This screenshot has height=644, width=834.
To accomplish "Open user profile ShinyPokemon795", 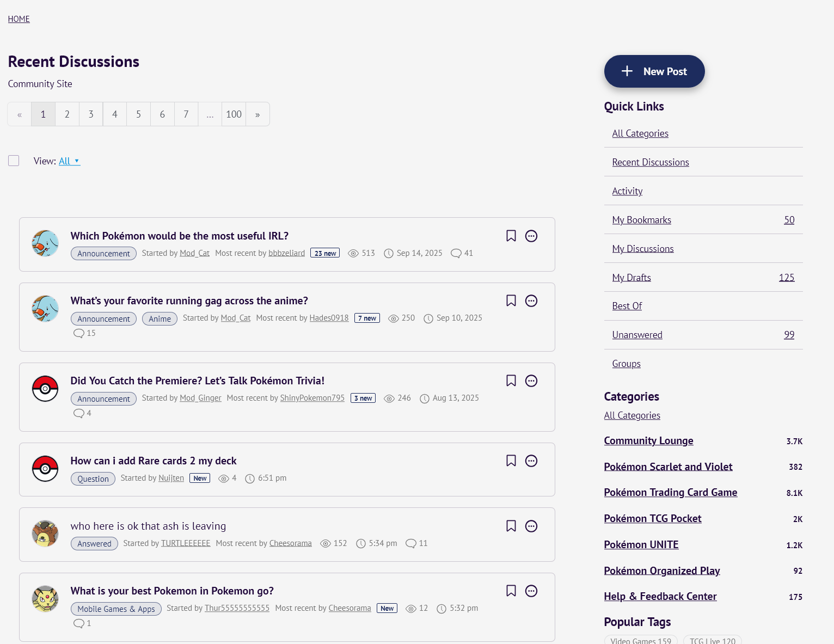I will tap(312, 398).
